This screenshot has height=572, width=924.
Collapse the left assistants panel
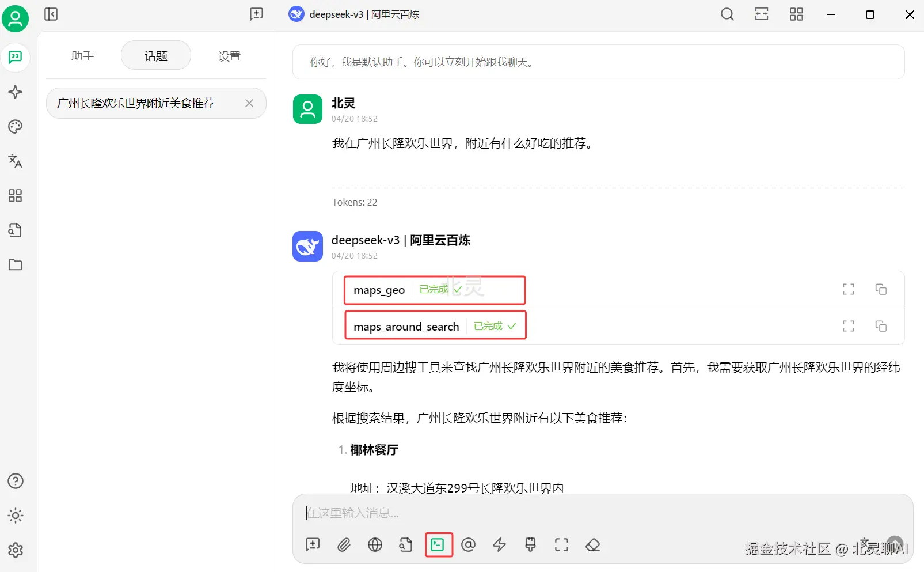[x=51, y=14]
